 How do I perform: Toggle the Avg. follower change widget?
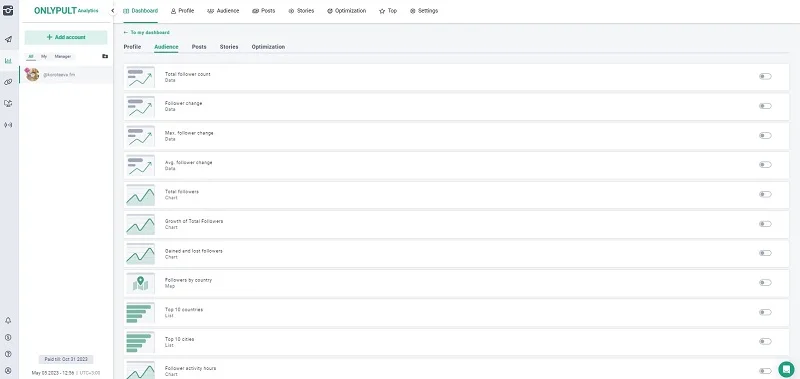[x=765, y=165]
